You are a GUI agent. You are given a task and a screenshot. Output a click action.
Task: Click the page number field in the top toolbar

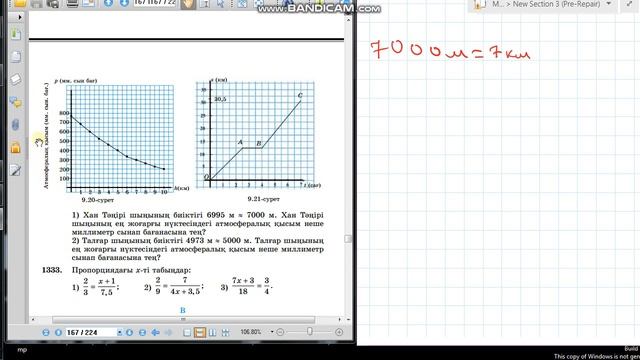point(154,3)
